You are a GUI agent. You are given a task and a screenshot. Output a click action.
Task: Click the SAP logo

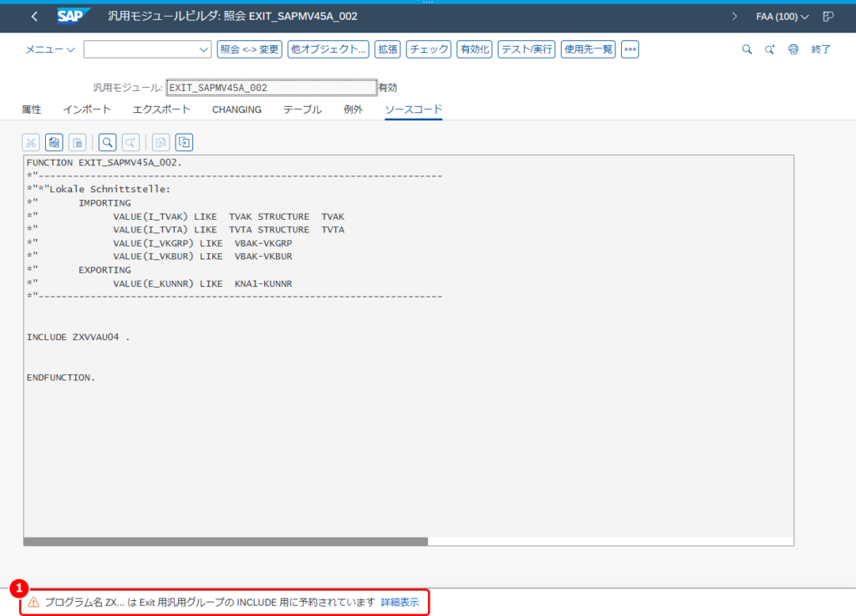point(73,17)
